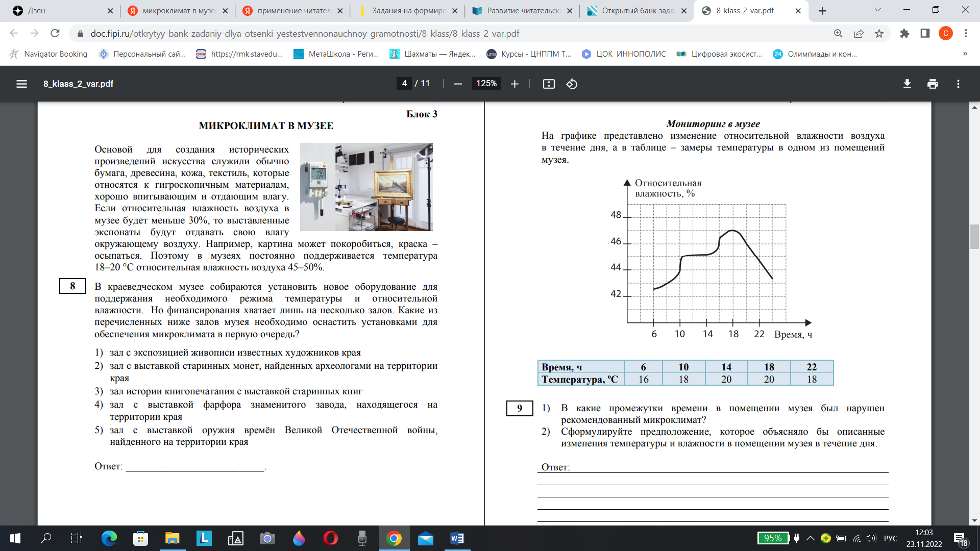
Task: Open Navigator Booking bookmark
Action: point(48,54)
